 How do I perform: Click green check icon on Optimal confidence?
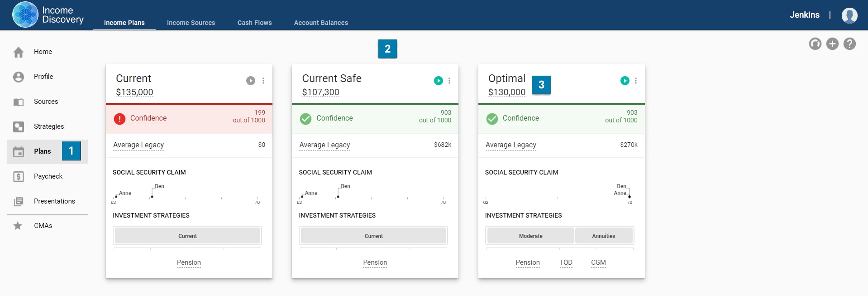492,119
